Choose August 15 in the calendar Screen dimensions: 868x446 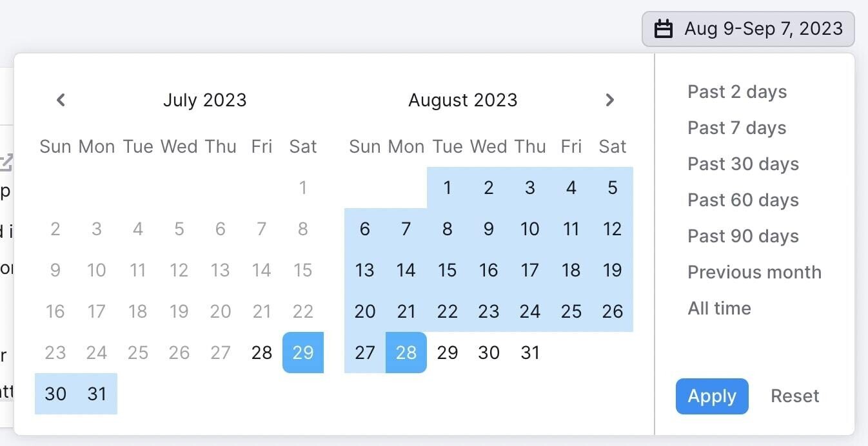point(448,270)
